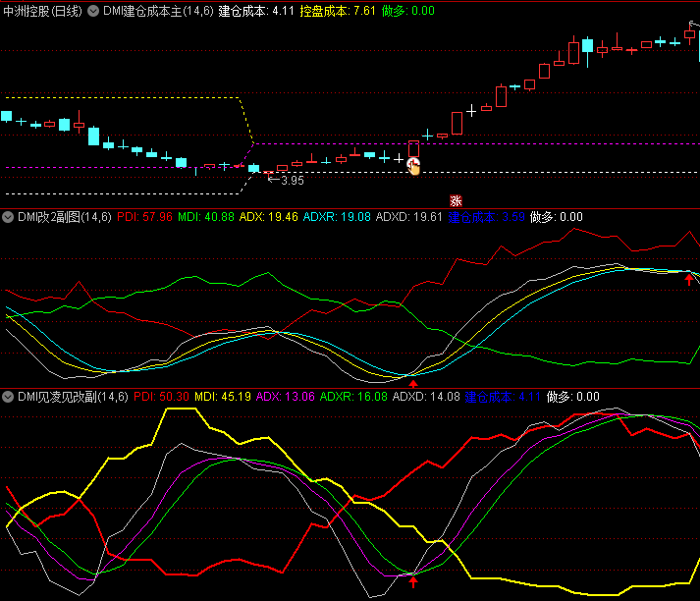Click the ADXD: 14.08 value
The height and width of the screenshot is (601, 700).
pos(426,397)
